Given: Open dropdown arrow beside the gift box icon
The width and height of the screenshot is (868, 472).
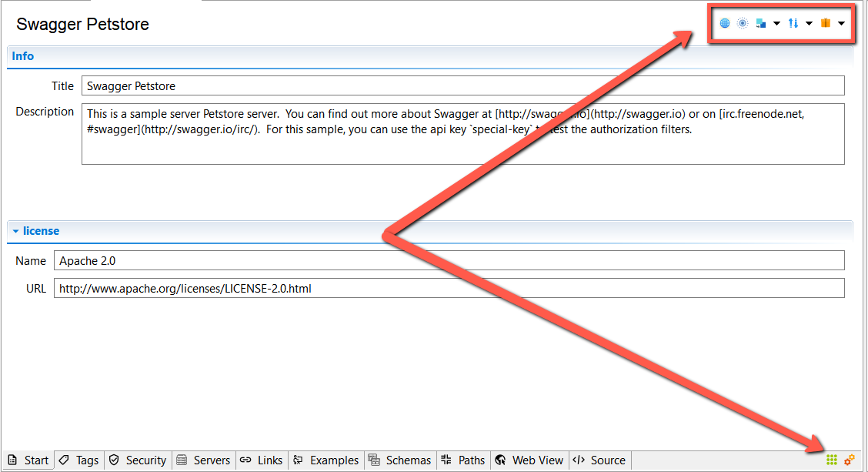Looking at the screenshot, I should (x=841, y=23).
